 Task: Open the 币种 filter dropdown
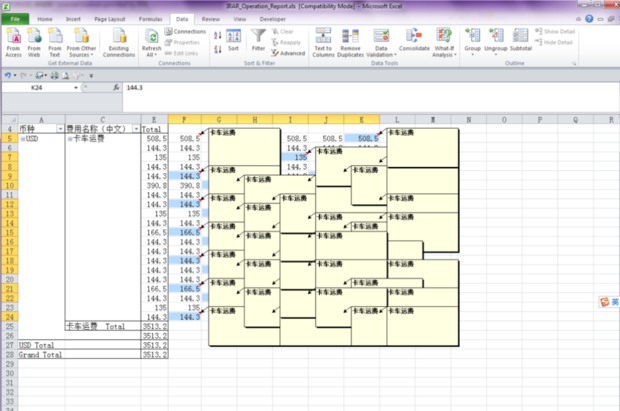point(59,129)
